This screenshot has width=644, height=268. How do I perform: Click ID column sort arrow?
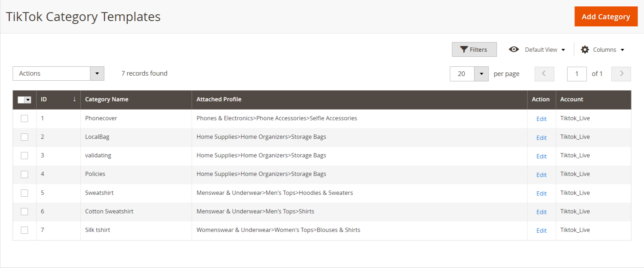[x=74, y=99]
